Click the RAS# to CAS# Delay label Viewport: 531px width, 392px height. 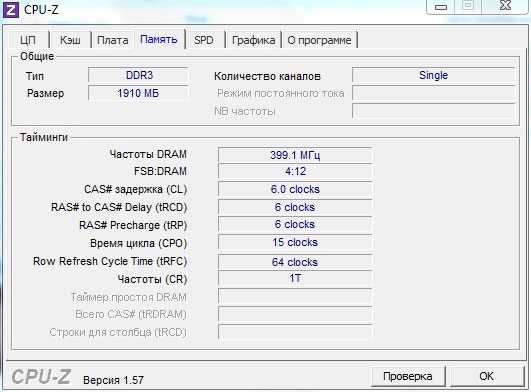[x=119, y=207]
